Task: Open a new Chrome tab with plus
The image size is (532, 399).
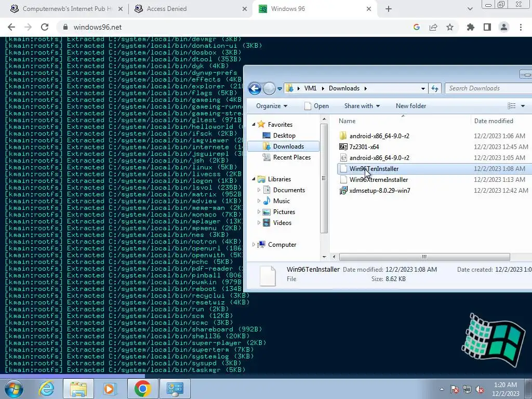Action: pos(389,9)
